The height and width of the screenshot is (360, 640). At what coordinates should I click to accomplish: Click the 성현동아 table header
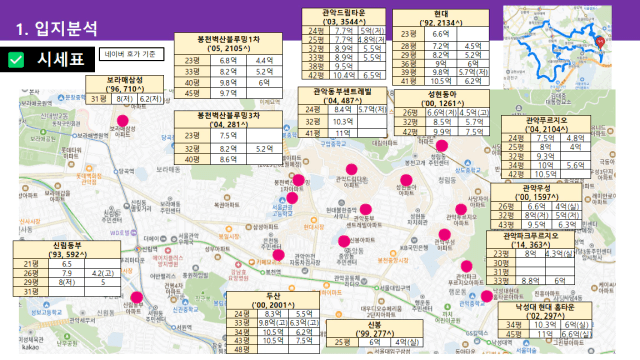[442, 99]
